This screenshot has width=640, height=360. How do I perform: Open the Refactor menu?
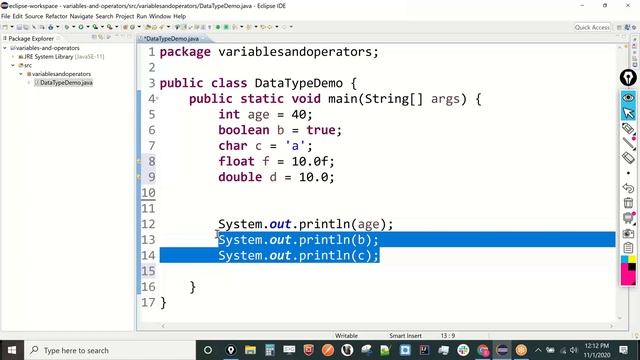tap(56, 16)
